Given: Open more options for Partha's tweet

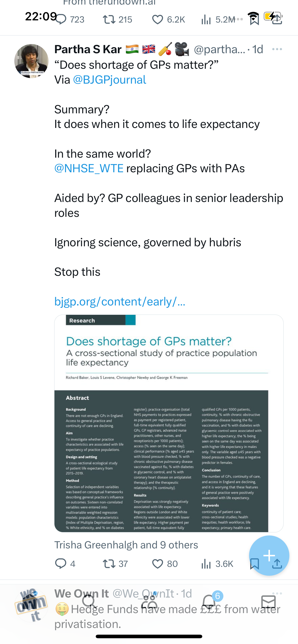Looking at the screenshot, I should click(277, 49).
